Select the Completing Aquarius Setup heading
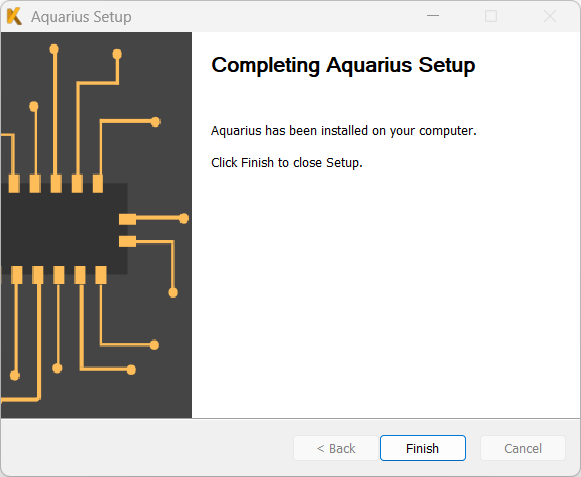This screenshot has height=477, width=581. pos(343,65)
